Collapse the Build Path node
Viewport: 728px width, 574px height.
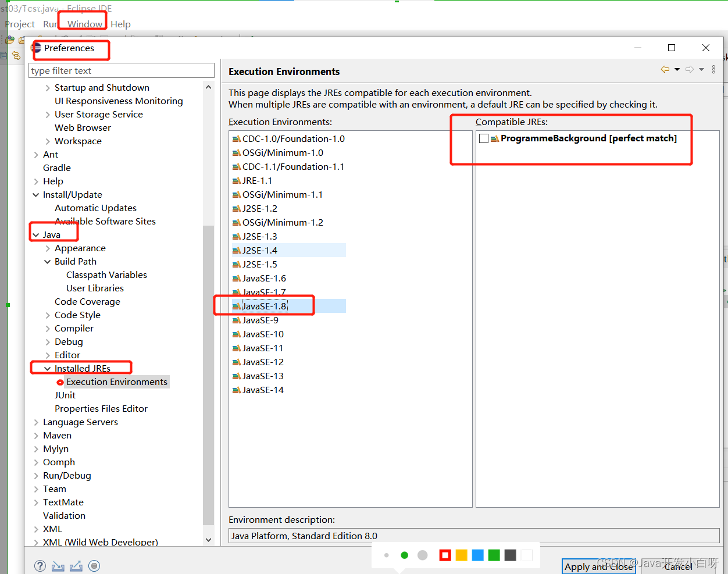tap(48, 262)
